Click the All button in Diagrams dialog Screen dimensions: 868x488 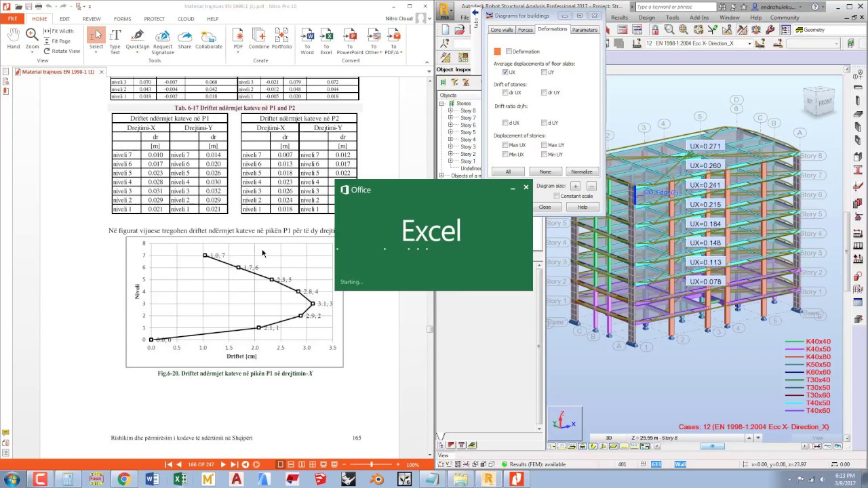point(508,171)
